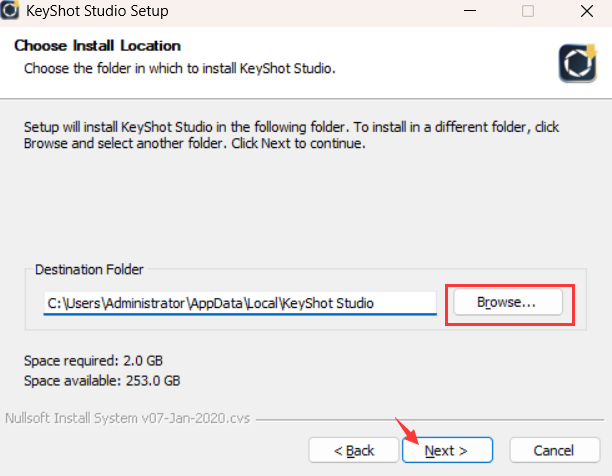Viewport: 612px width, 476px height.
Task: Click inside the Destination Folder path field
Action: [x=240, y=302]
